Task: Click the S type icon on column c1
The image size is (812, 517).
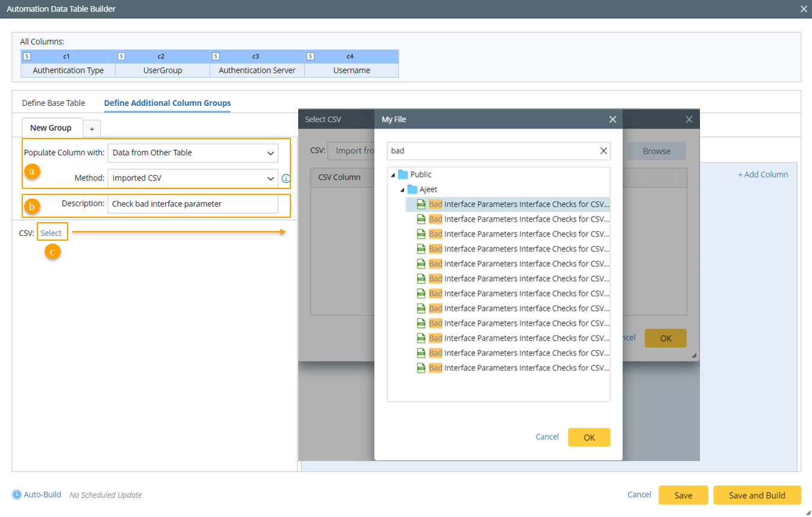Action: (27, 57)
